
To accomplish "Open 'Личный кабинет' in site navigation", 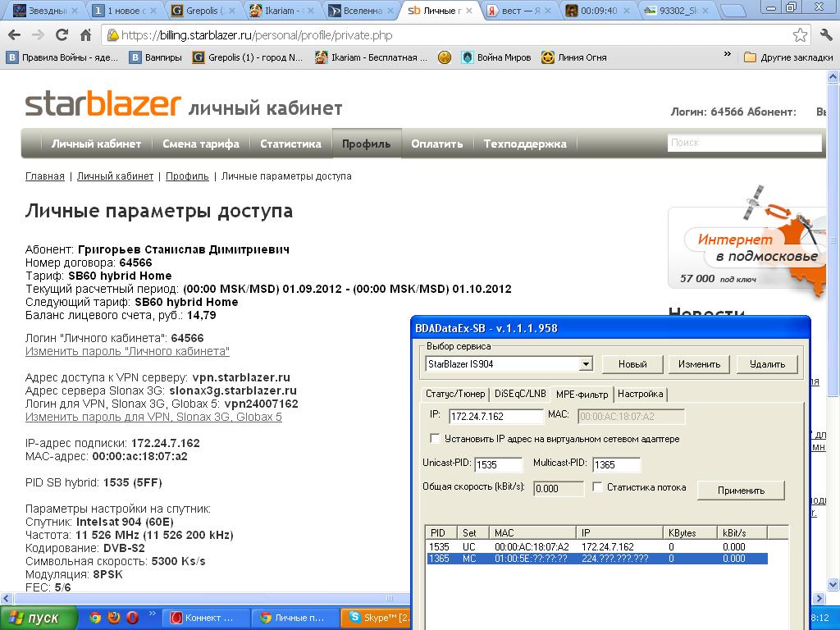I will 97,144.
